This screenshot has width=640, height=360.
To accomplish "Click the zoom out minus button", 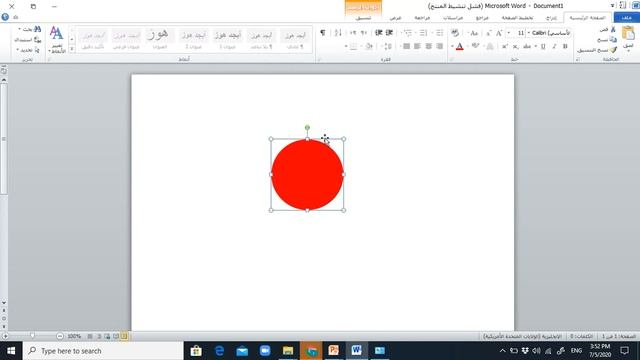I will [60, 336].
